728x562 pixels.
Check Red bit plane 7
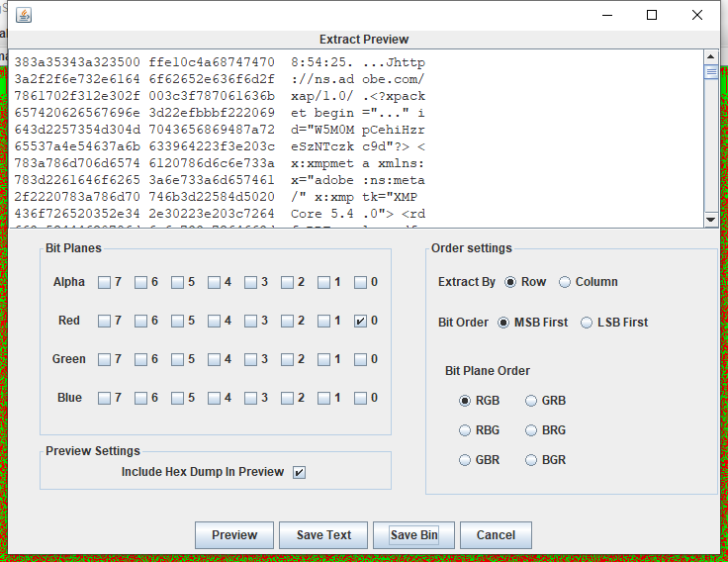point(104,321)
